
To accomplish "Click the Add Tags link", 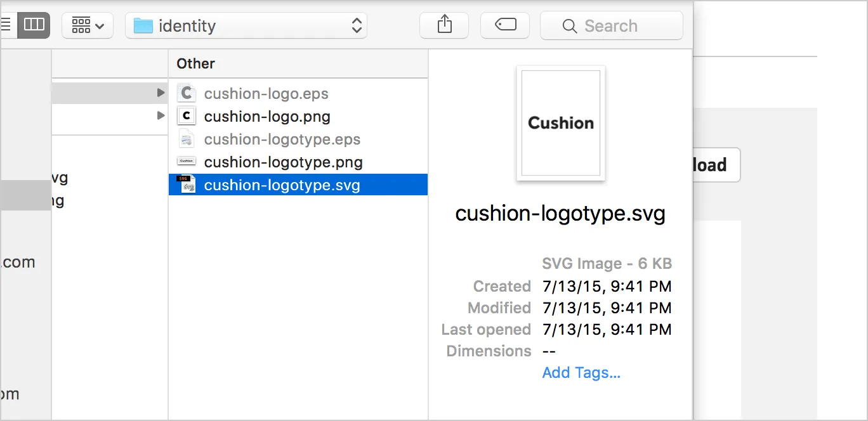I will tap(581, 373).
